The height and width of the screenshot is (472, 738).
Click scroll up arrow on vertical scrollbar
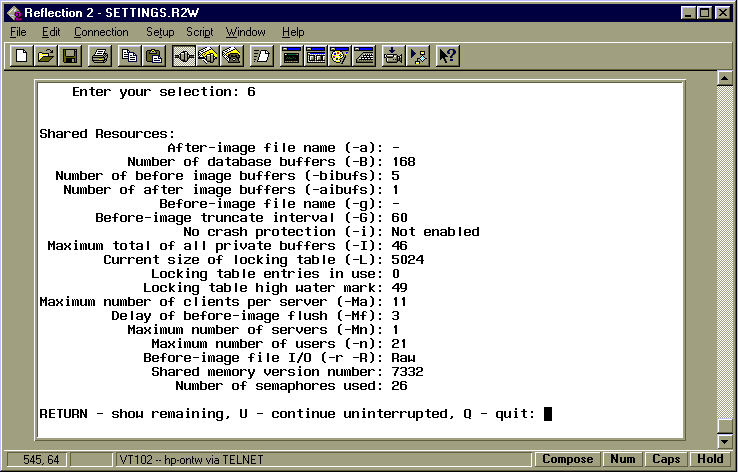click(724, 78)
